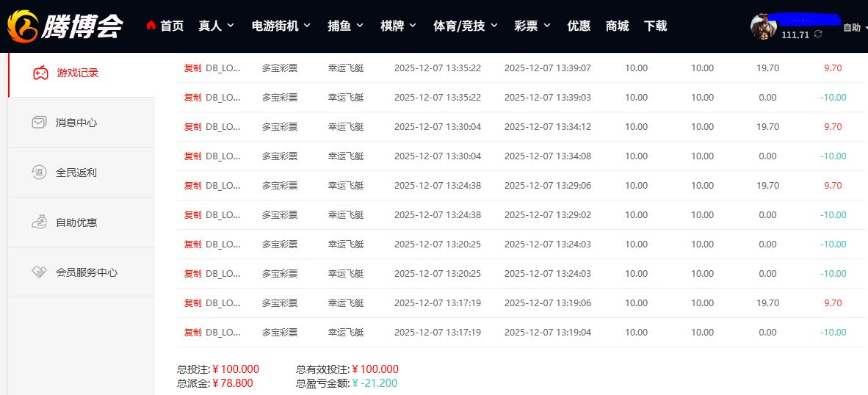The image size is (868, 395).
Task: Copy order ID of the 13:39:07 settled record
Action: click(x=192, y=68)
